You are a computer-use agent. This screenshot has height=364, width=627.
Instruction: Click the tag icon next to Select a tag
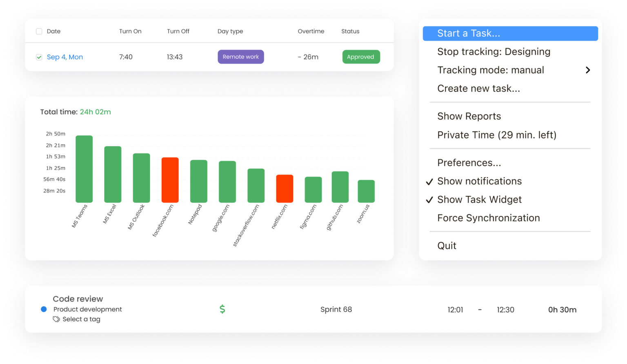click(56, 319)
